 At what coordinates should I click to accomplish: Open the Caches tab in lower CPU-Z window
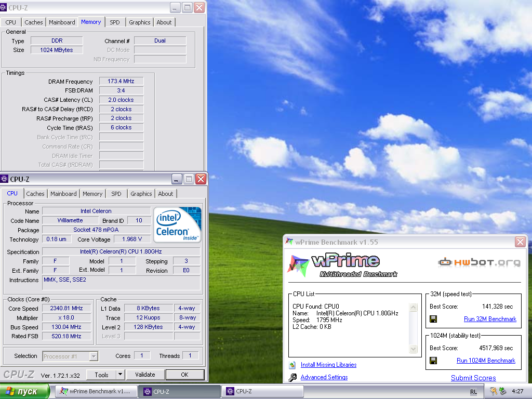(35, 194)
